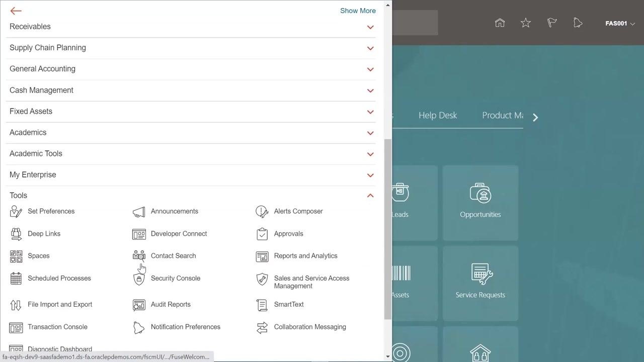Collapse the Tools section

pyautogui.click(x=370, y=196)
